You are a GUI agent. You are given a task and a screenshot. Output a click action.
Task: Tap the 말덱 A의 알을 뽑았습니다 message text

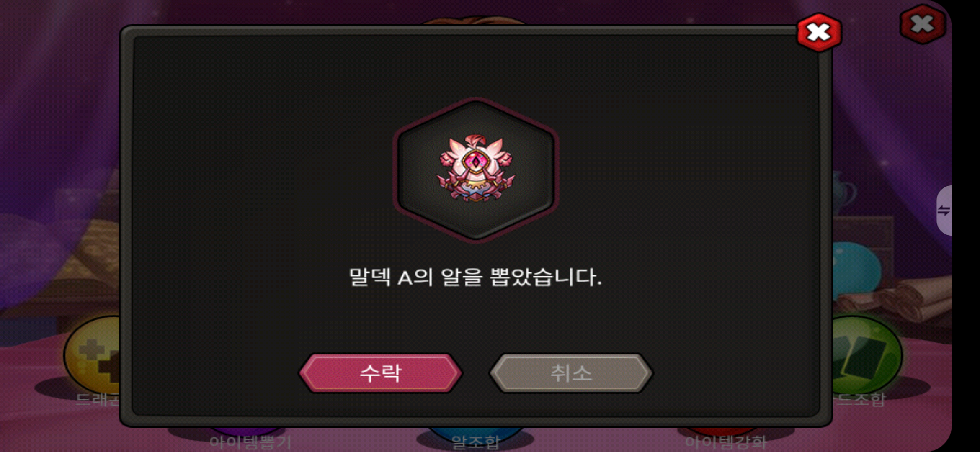click(x=475, y=277)
